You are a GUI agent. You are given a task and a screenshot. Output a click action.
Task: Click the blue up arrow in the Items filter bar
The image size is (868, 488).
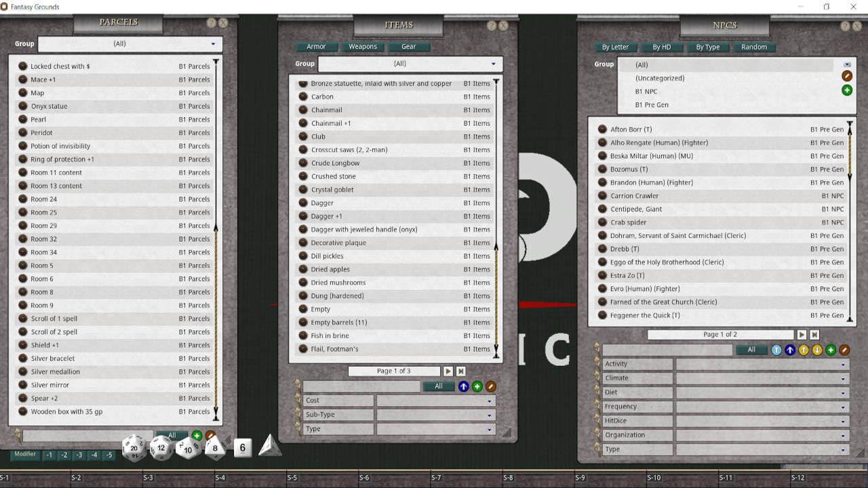[x=463, y=386]
